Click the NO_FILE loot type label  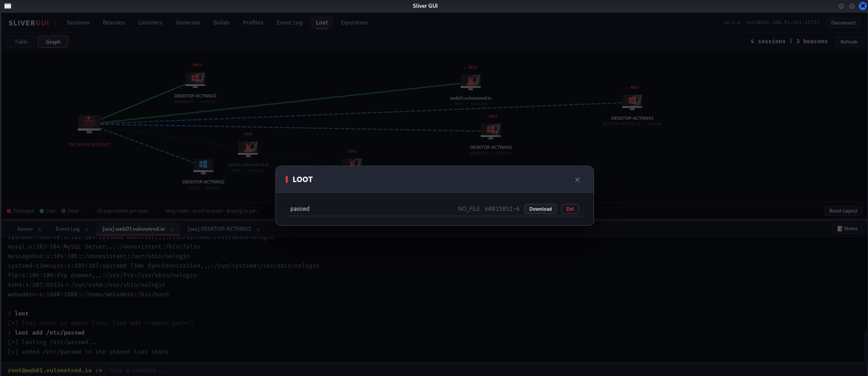(469, 209)
